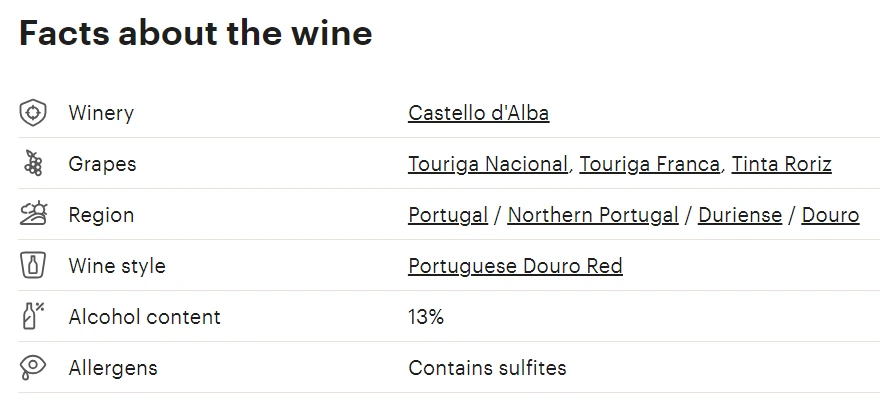Click the Allergens row label
This screenshot has width=880, height=402.
pos(113,368)
